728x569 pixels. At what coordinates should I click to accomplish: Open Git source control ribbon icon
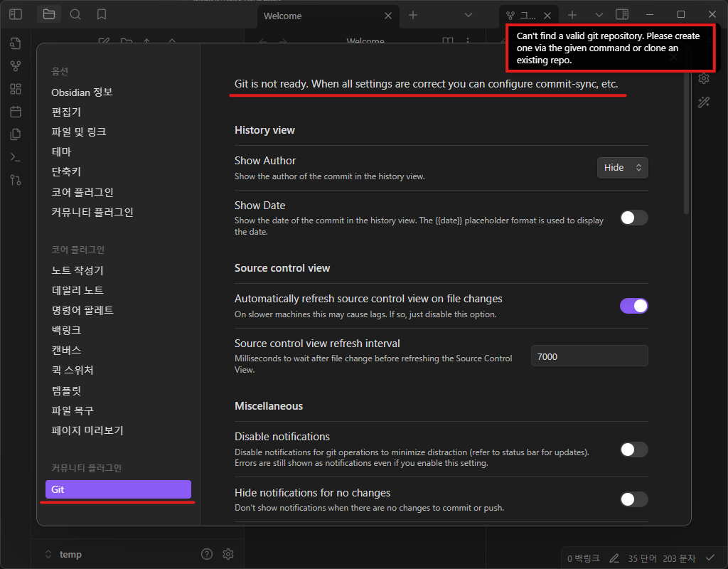(x=16, y=180)
